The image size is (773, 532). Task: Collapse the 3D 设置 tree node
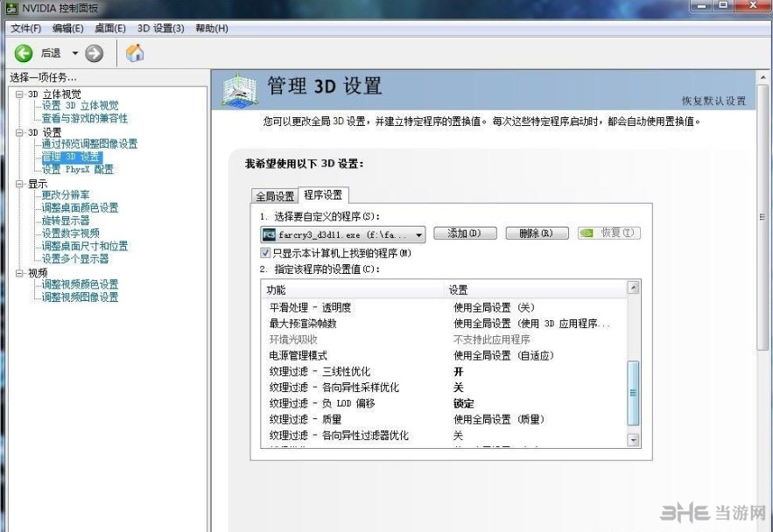tap(20, 132)
